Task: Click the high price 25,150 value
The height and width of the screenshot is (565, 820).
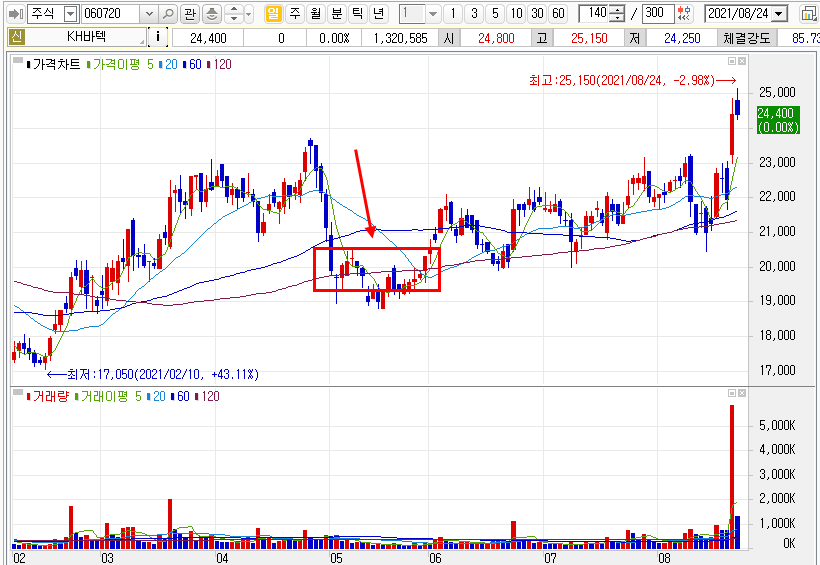Action: (x=589, y=38)
